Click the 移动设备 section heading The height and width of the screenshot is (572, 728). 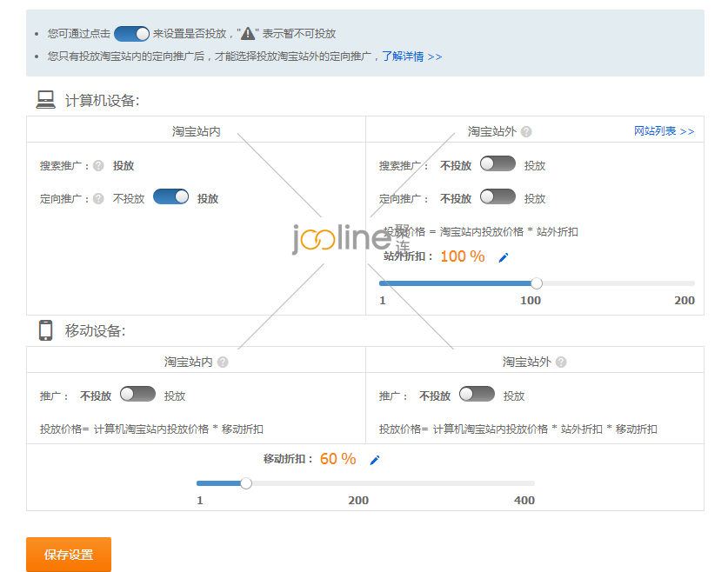[x=95, y=330]
